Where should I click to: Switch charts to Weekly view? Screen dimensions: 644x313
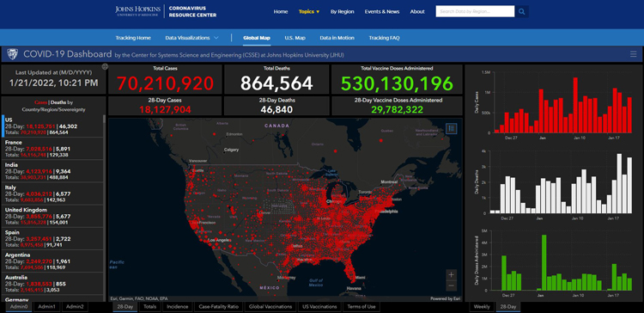tap(482, 307)
